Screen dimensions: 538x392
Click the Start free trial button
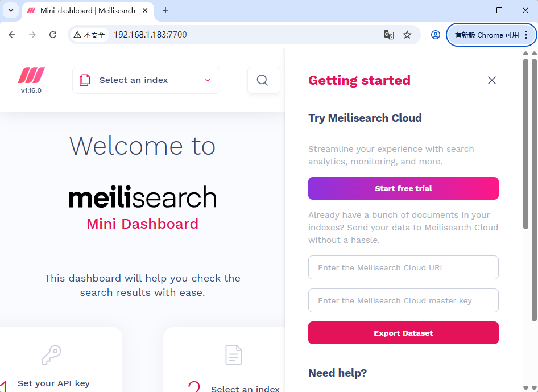403,188
